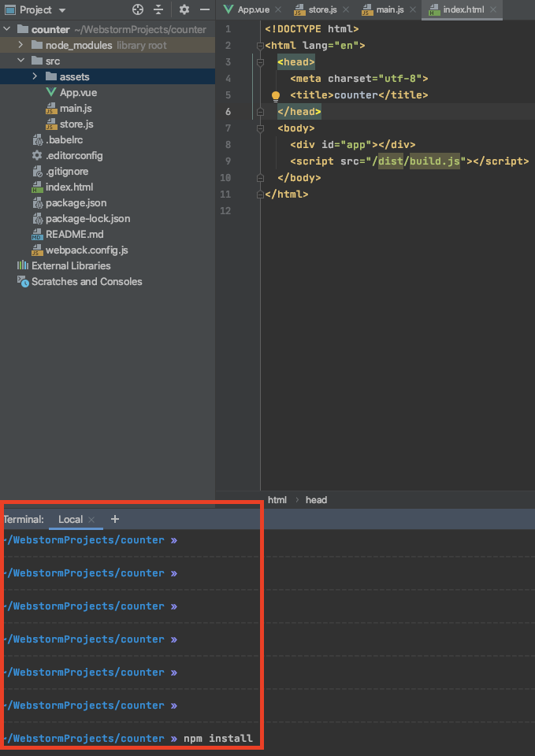This screenshot has height=756, width=535.
Task: Click the node_modules folder icon
Action: (x=37, y=46)
